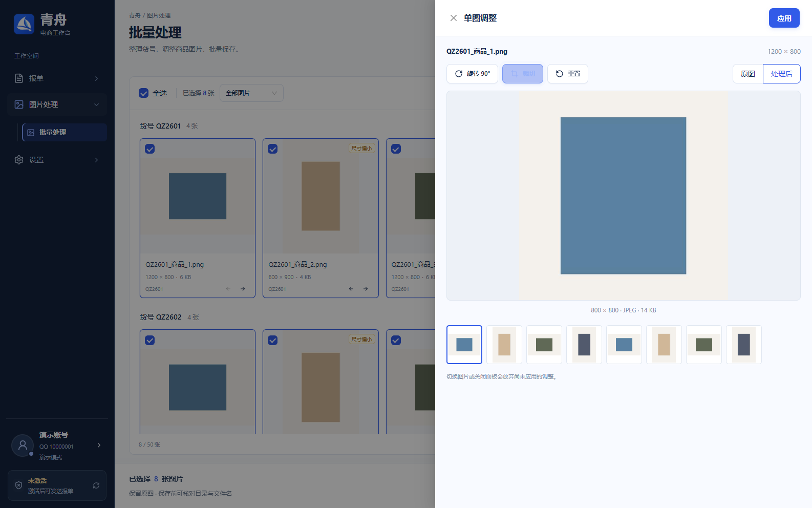Click the crop (裁切) button

point(523,74)
